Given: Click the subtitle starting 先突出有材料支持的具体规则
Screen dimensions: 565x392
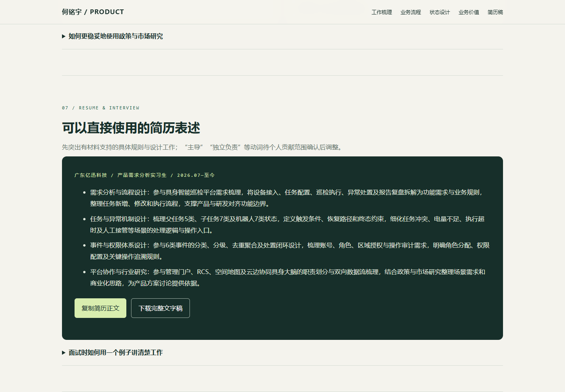Looking at the screenshot, I should click(x=203, y=147).
